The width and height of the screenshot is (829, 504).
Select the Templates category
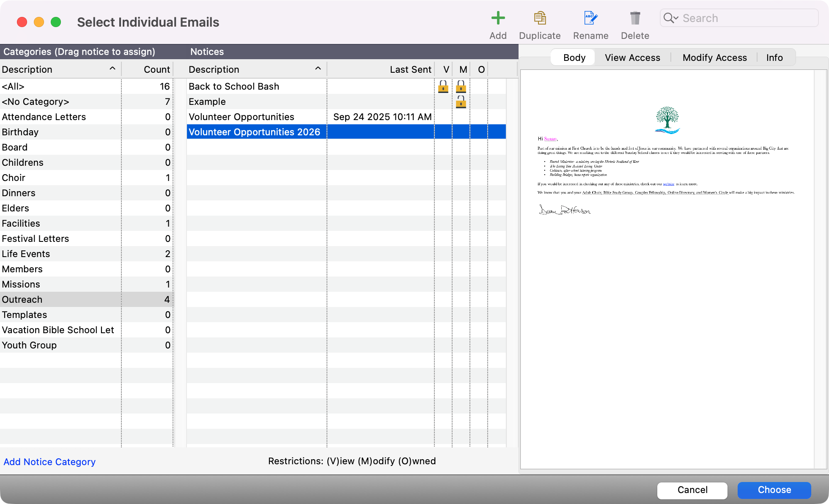pyautogui.click(x=86, y=315)
